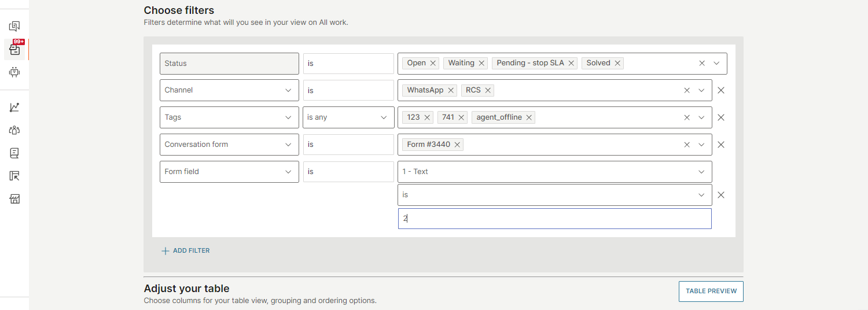Expand the Tags values dropdown arrow
This screenshot has height=310, width=868.
coord(701,117)
